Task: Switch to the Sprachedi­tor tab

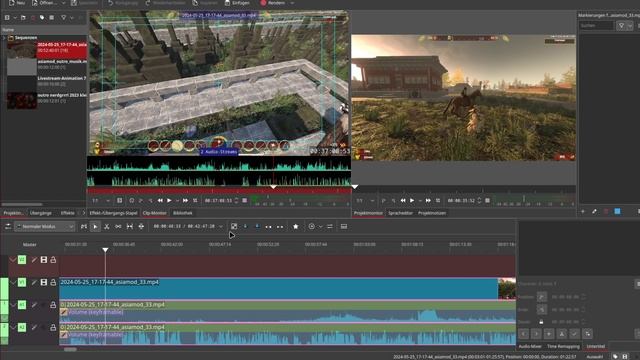Action: [400, 213]
